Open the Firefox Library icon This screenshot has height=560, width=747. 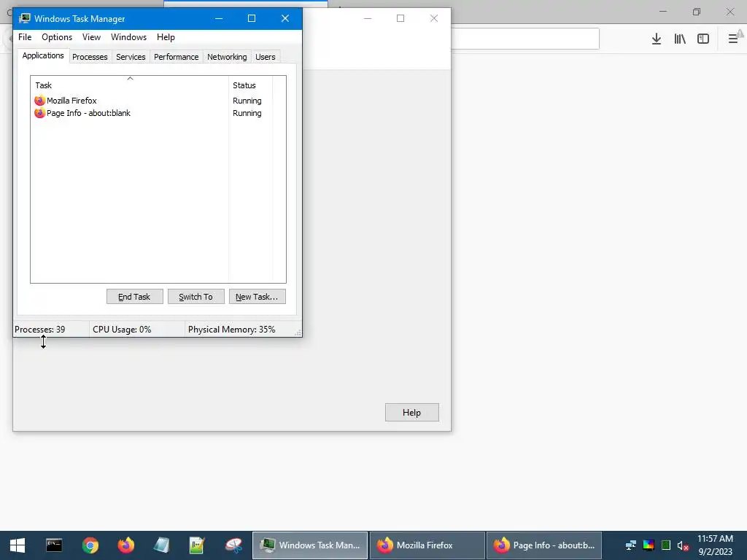pyautogui.click(x=680, y=39)
